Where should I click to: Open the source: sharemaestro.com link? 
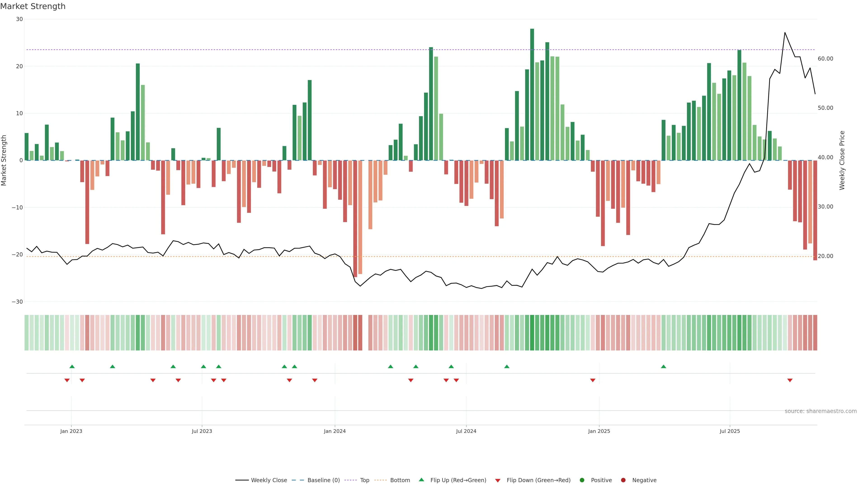(x=821, y=411)
